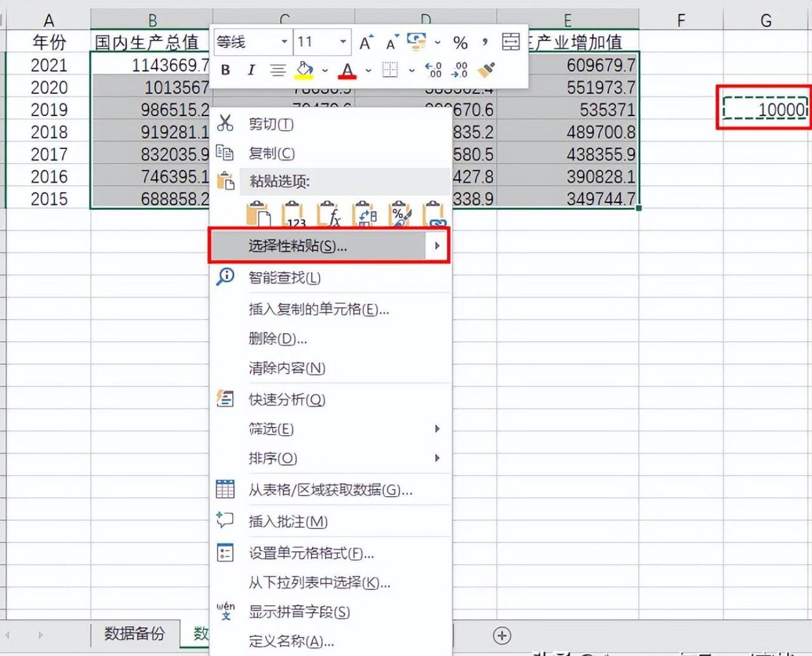Select column A header
The image size is (812, 656).
[49, 20]
